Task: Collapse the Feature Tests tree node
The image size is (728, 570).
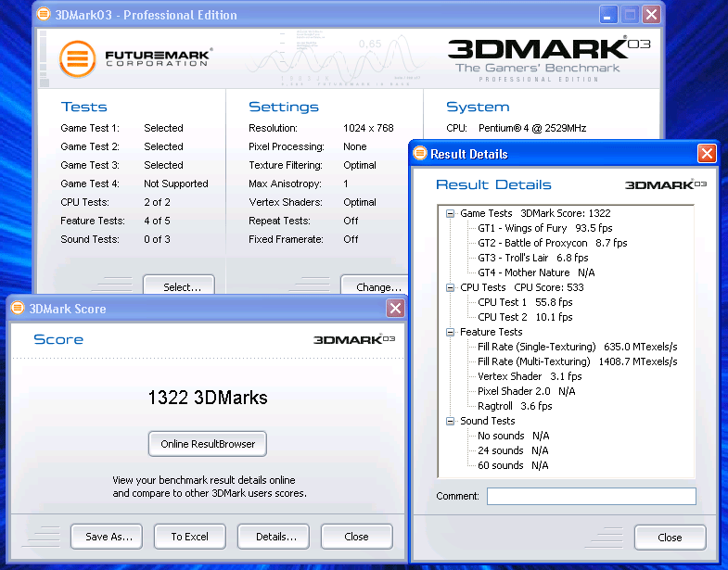Action: click(x=450, y=333)
